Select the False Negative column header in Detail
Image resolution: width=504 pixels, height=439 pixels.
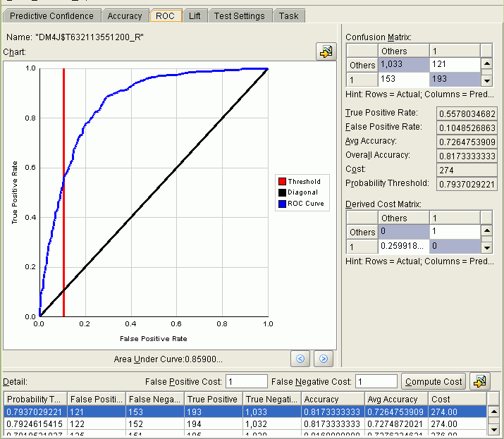click(x=155, y=399)
